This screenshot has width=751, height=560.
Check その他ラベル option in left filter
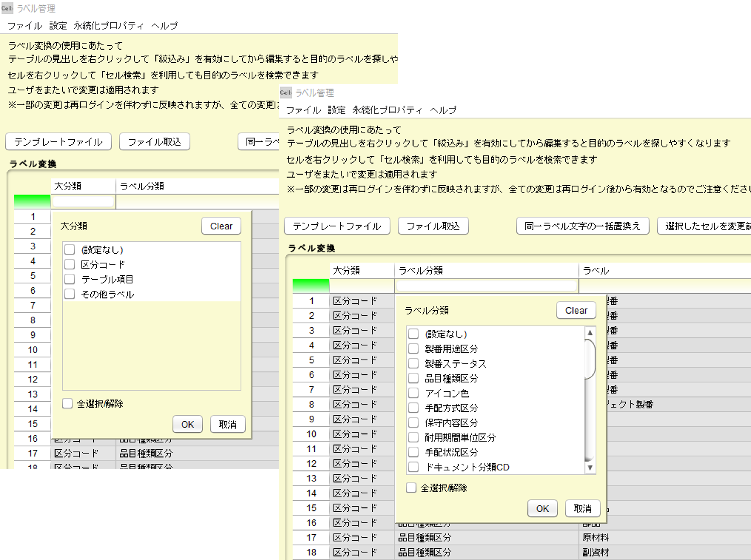click(x=70, y=294)
